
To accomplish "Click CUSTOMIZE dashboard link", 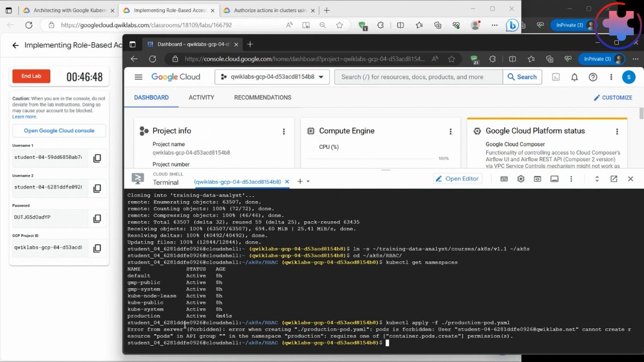I will click(x=613, y=98).
